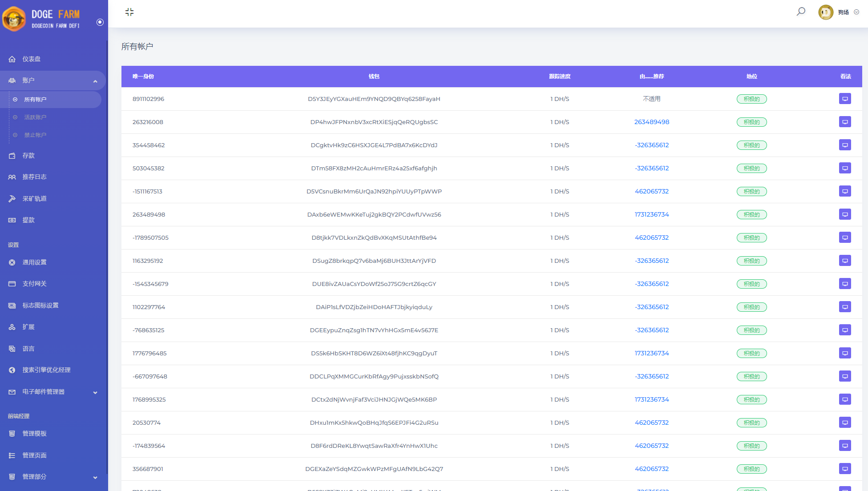Click view icon for account 8911102996
868x491 pixels.
[845, 98]
